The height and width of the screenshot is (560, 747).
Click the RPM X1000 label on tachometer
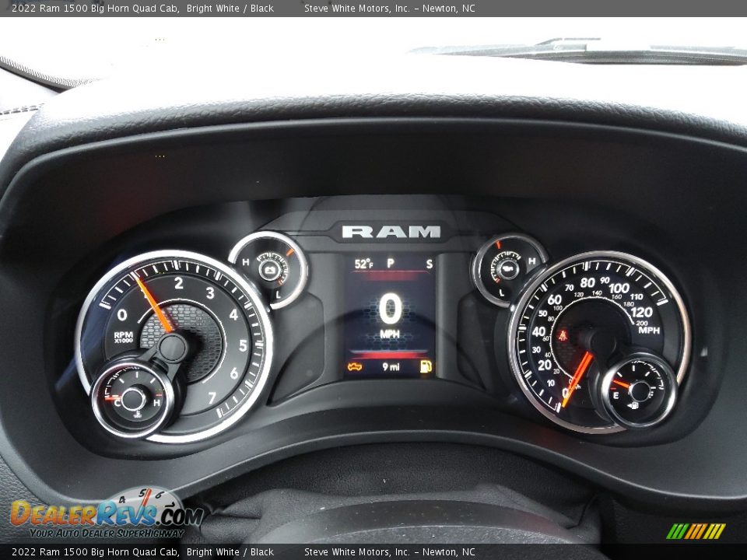pos(124,337)
